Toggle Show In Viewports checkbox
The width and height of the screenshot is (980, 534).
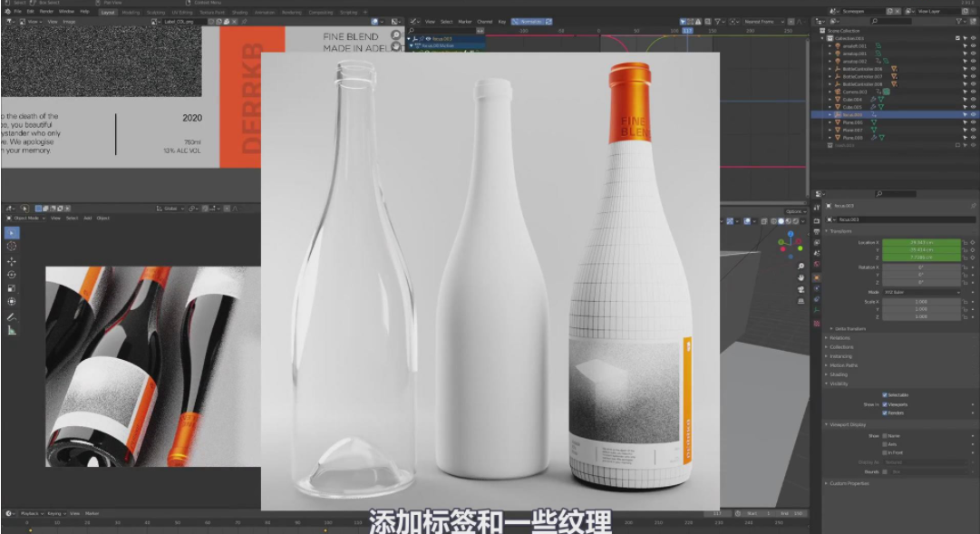(x=885, y=404)
